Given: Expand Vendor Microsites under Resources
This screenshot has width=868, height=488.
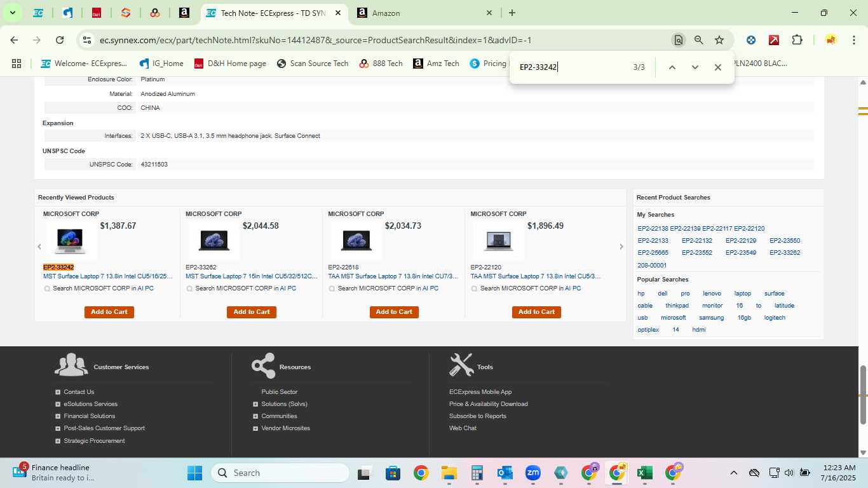Looking at the screenshot, I should coord(255,428).
